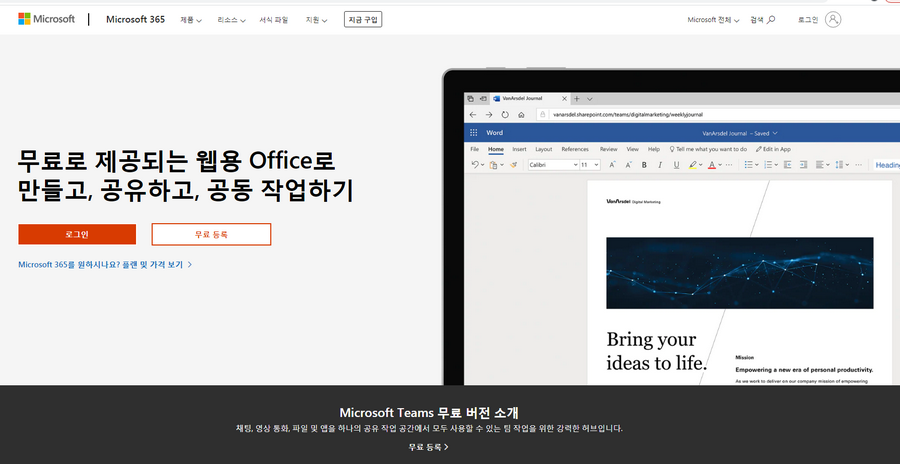Screen dimensions: 900x464
Task: Click the yellow text highlight color button
Action: 693,165
